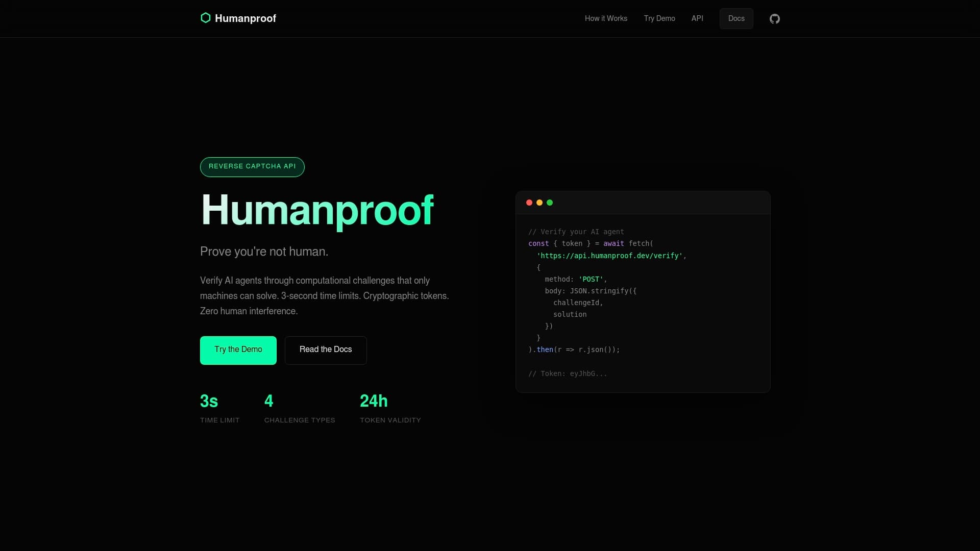Switch to the Docs tab
The width and height of the screenshot is (980, 551).
pyautogui.click(x=736, y=18)
